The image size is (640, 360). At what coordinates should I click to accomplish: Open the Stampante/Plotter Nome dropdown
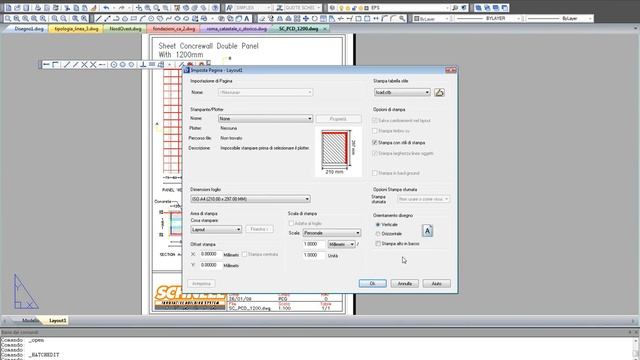click(x=265, y=118)
